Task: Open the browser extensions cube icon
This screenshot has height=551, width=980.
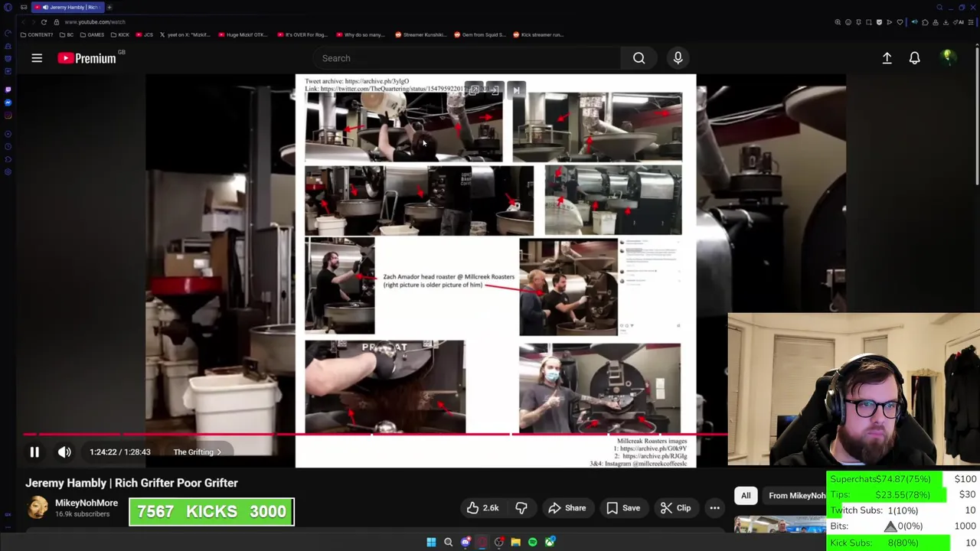Action: (925, 22)
